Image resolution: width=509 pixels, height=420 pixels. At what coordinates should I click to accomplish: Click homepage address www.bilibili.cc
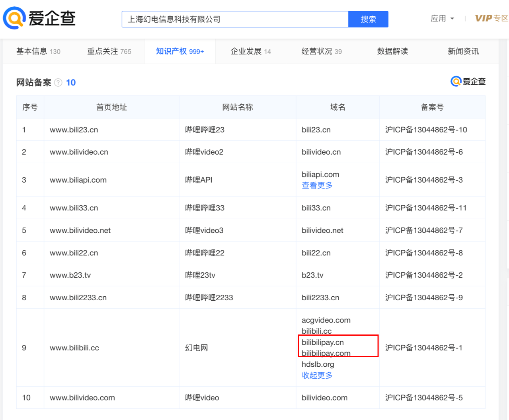[x=74, y=348]
